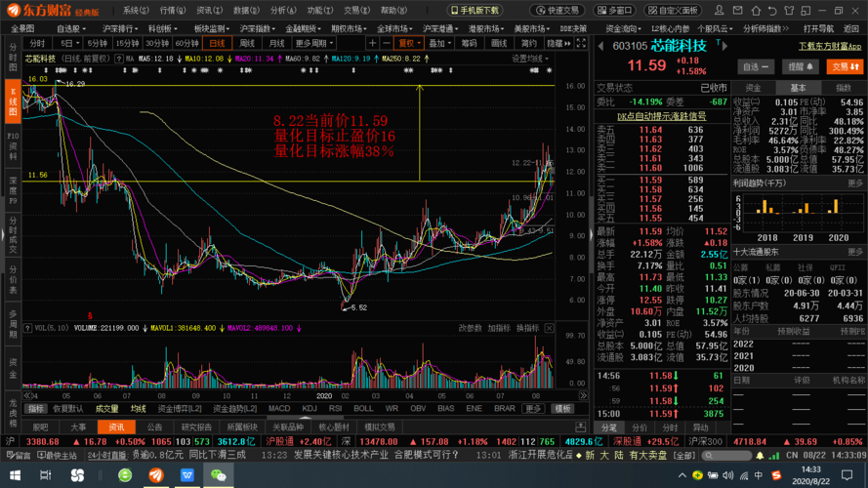The height and width of the screenshot is (488, 868).
Task: Select 基本 fundamentals tab
Action: 798,88
